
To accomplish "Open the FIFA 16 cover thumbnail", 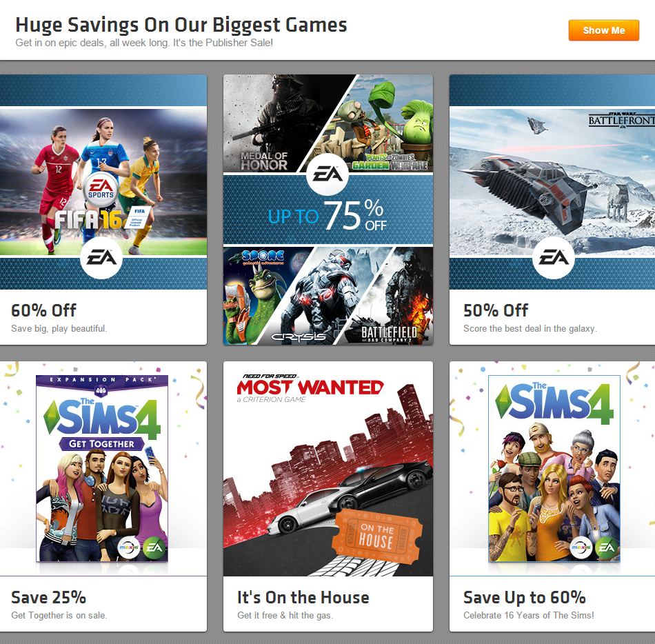I will (x=103, y=181).
